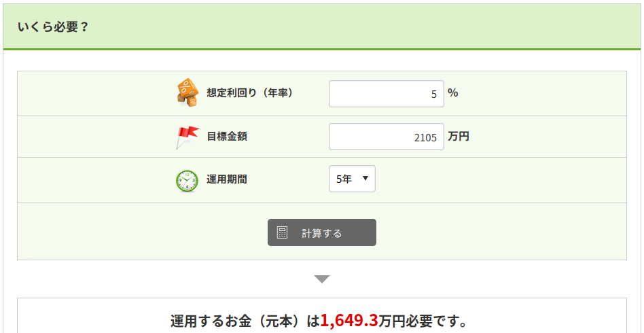
Task: Select the 想定利回り（年率） label
Action: click(250, 93)
